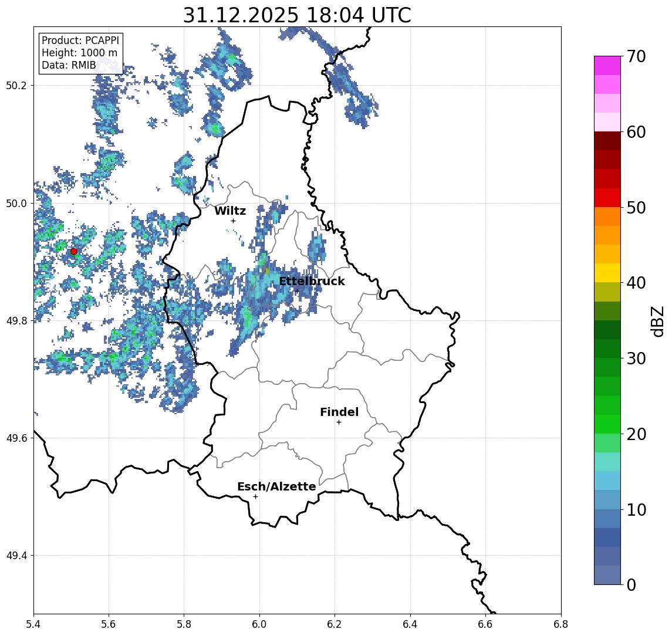The width and height of the screenshot is (672, 636).
Task: Click the blue swatch just below 10 dBZ
Action: click(607, 518)
